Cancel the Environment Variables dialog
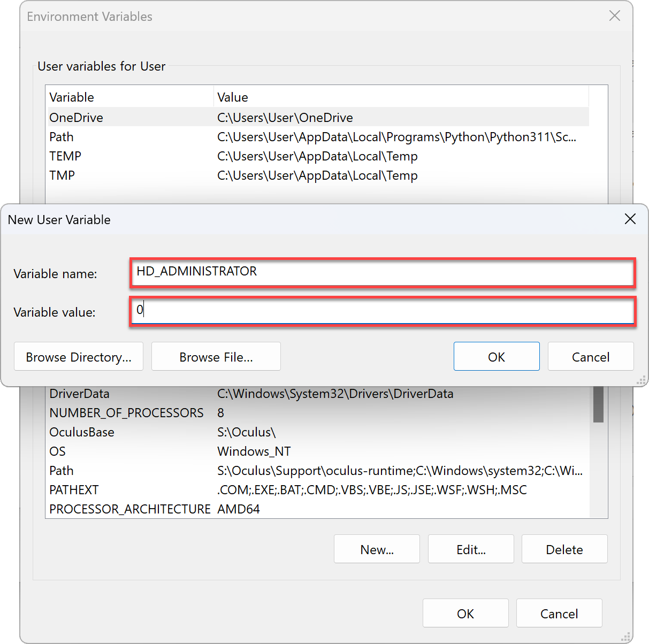Screen dimensions: 649x644 click(559, 613)
